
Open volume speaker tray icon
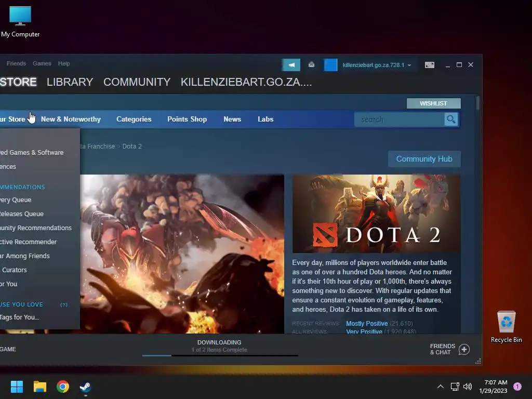point(468,387)
